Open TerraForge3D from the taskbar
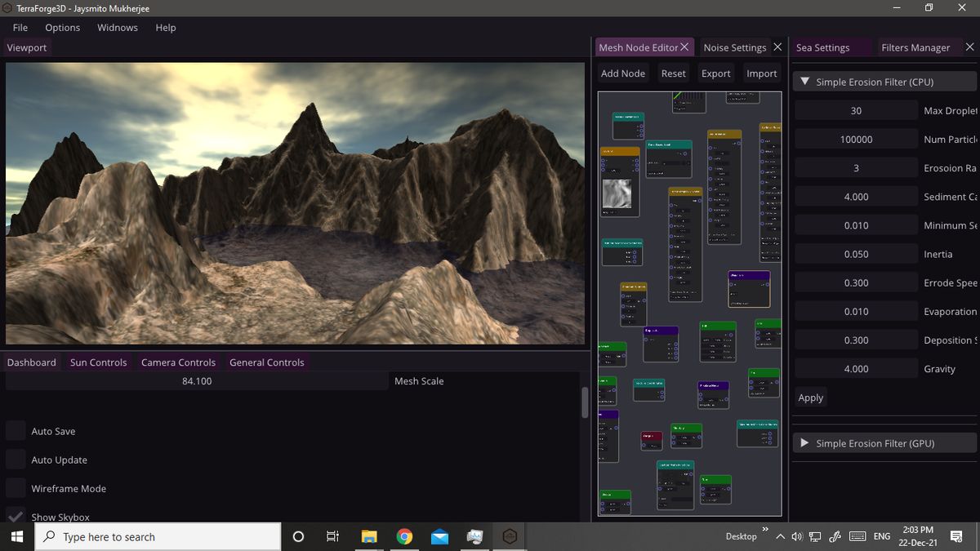Image resolution: width=980 pixels, height=551 pixels. pos(510,536)
